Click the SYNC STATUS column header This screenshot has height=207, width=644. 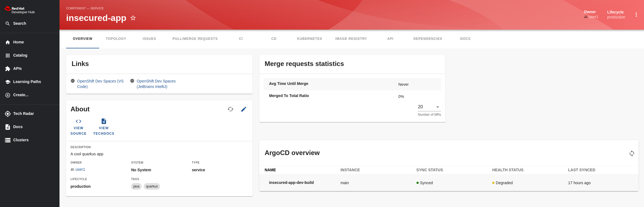[429, 170]
